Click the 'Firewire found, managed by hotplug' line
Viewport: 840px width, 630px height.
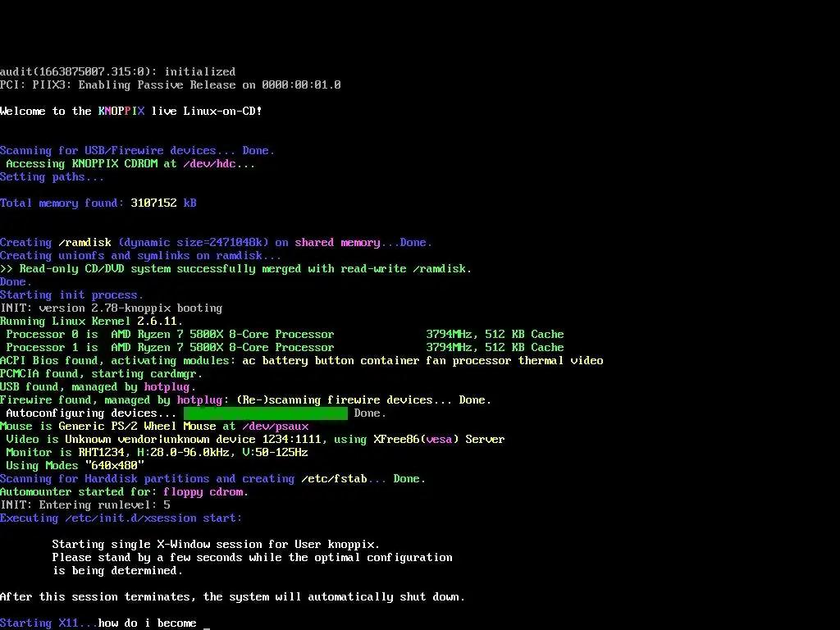(x=245, y=400)
